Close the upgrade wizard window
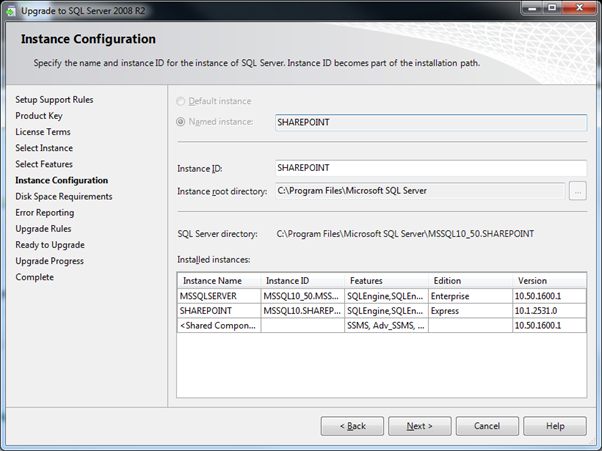602x451 pixels. [580, 8]
